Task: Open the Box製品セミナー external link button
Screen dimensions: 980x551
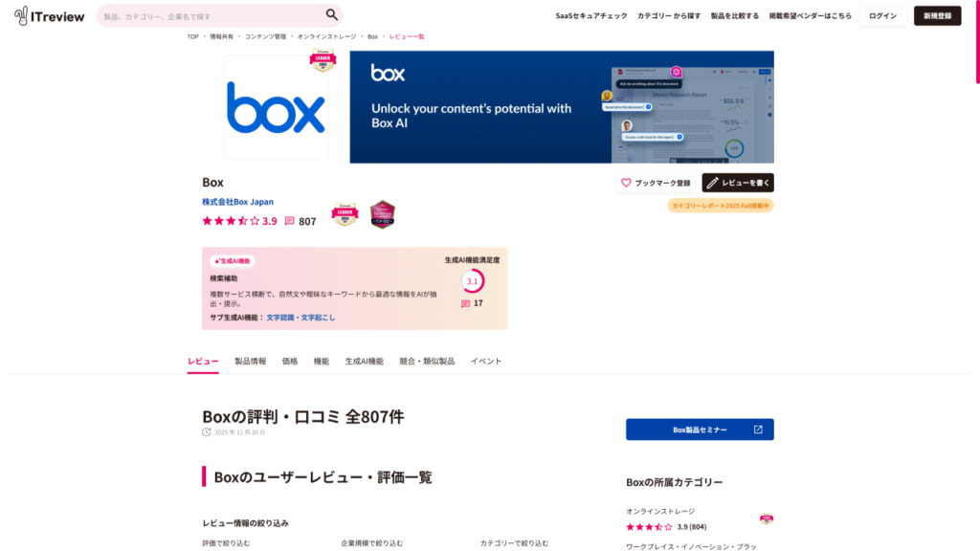Action: (x=700, y=430)
